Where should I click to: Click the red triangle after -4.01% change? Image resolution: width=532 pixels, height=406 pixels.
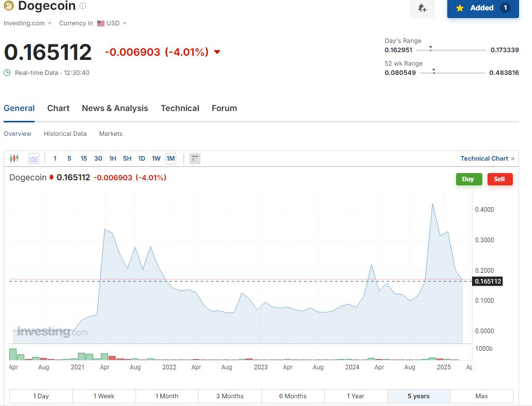tap(217, 52)
